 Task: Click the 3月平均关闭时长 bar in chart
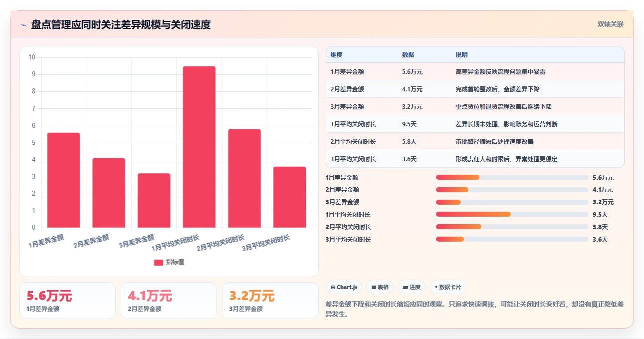[290, 197]
